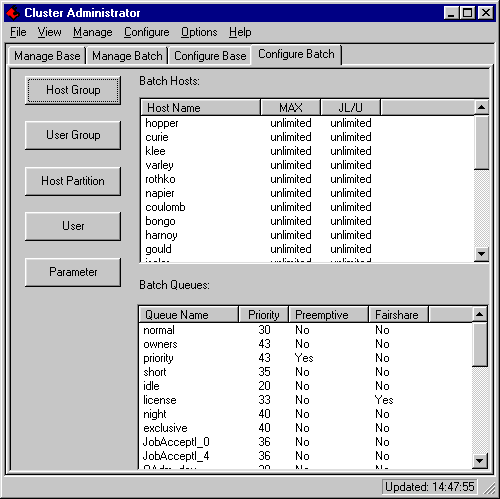Switch to the Configure Base tab
This screenshot has height=499, width=500.
210,56
